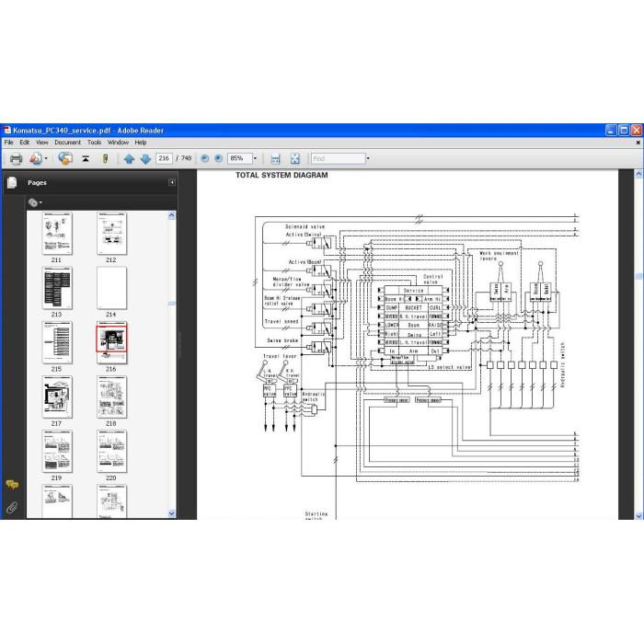The width and height of the screenshot is (644, 644).
Task: Close the document with menu-bar X
Action: (638, 143)
